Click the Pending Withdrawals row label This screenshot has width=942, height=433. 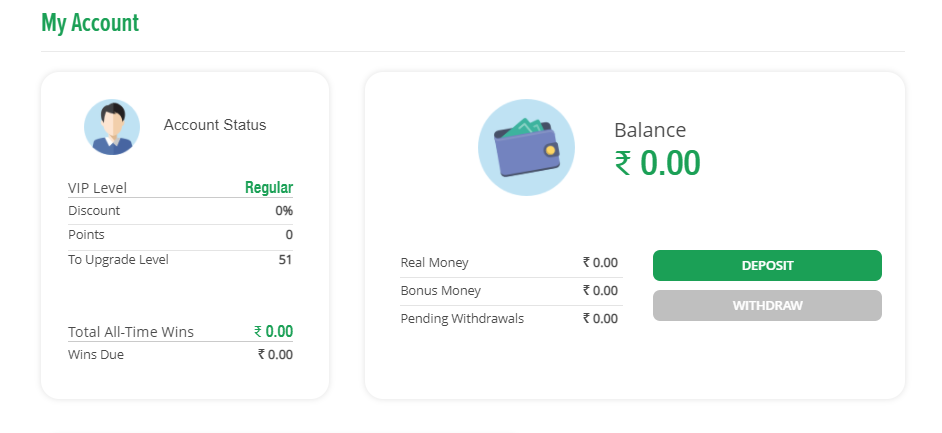(462, 319)
